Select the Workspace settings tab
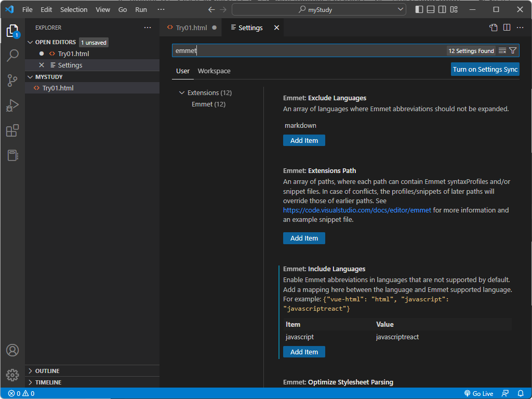This screenshot has width=532, height=399. coord(214,71)
